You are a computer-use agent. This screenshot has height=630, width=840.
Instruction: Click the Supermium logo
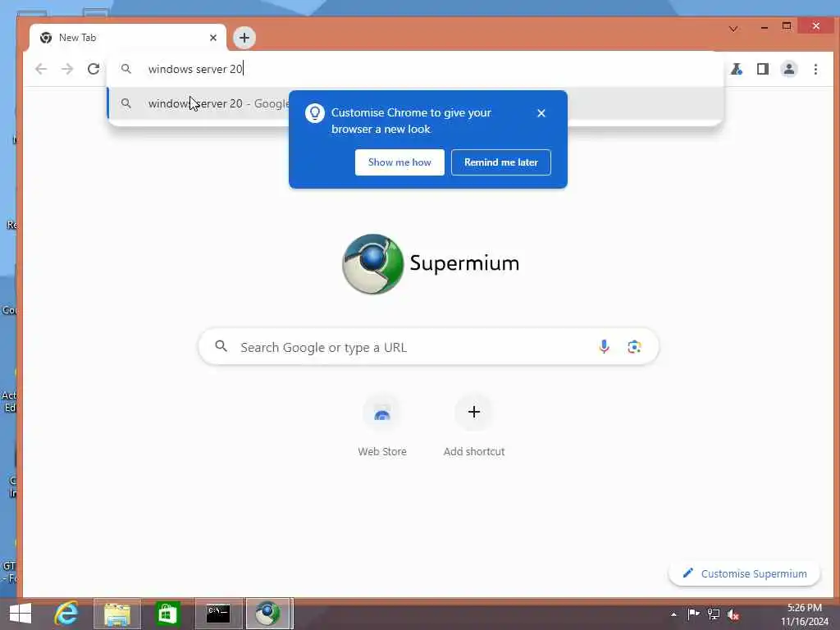431,263
